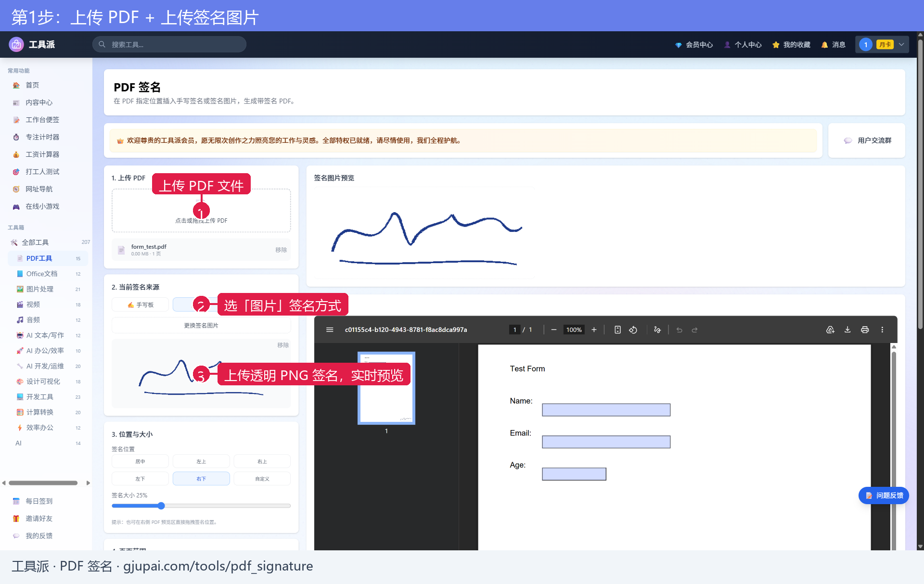The image size is (924, 584).
Task: Open 我的收藏 favorites
Action: click(x=791, y=45)
